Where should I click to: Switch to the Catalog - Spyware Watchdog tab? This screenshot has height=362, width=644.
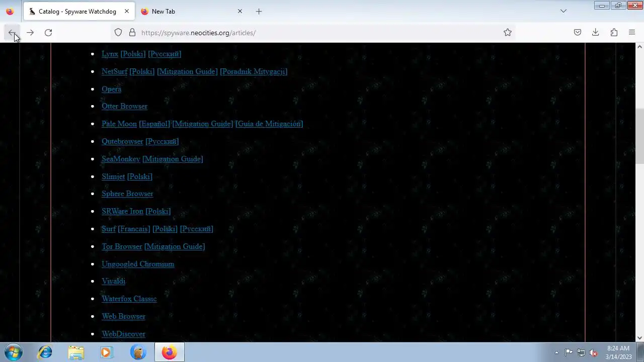point(79,11)
